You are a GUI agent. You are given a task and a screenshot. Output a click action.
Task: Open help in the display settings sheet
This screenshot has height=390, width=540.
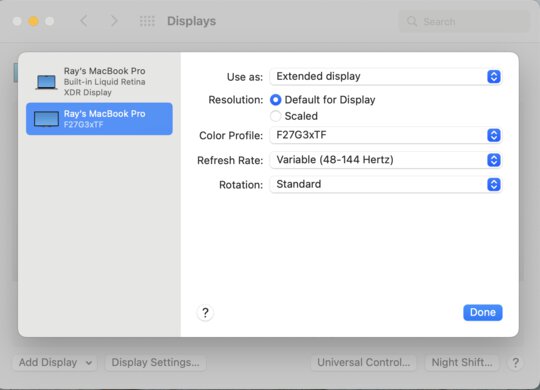point(205,313)
